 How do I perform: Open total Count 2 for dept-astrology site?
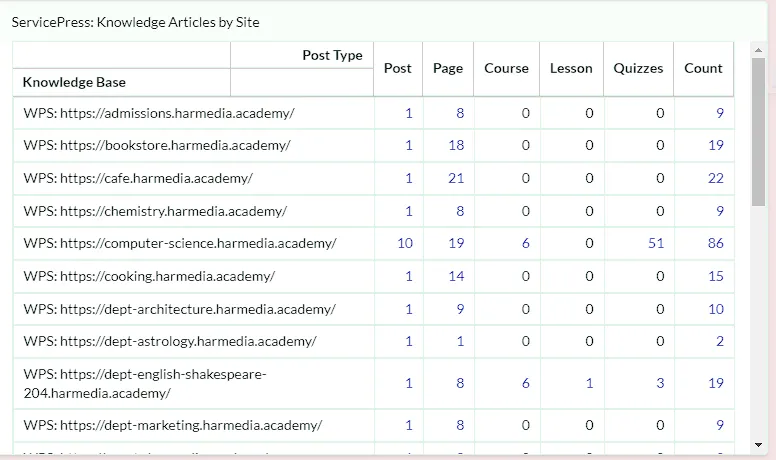click(x=720, y=341)
